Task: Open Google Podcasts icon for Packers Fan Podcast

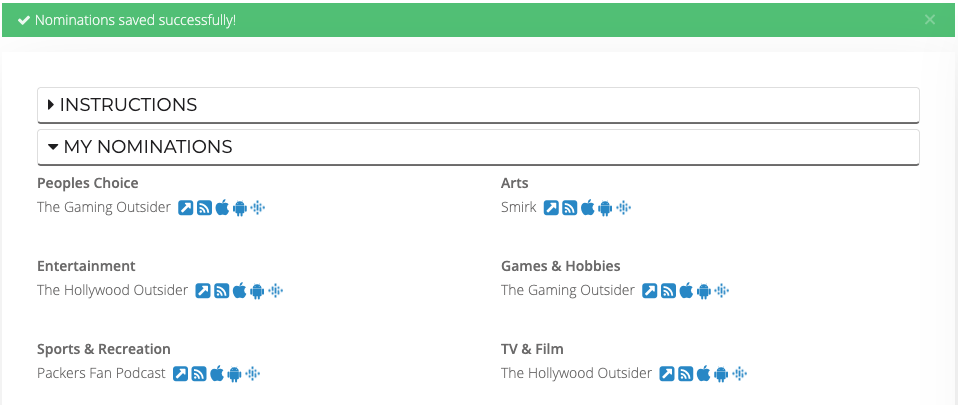Action: [254, 374]
